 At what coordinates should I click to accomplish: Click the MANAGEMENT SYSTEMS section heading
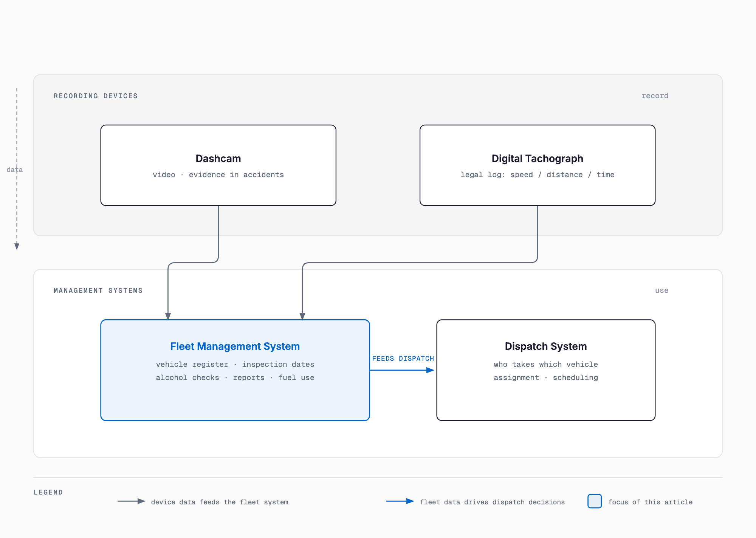tap(98, 291)
